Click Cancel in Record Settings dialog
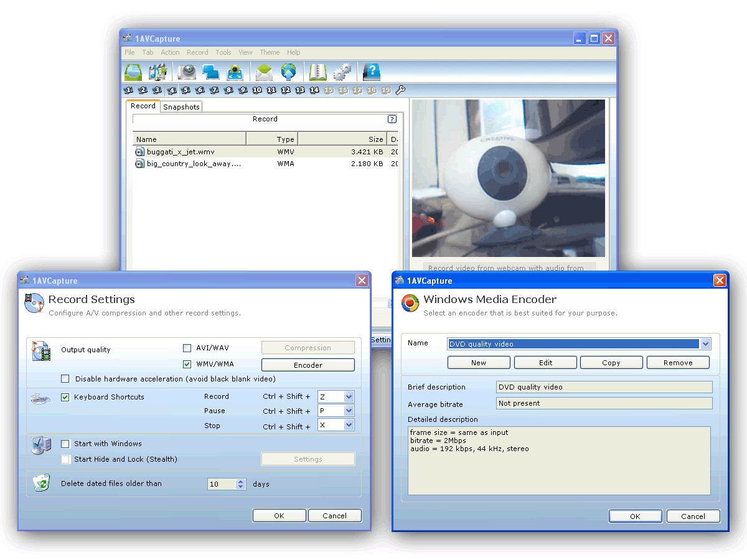The image size is (747, 560). (335, 515)
